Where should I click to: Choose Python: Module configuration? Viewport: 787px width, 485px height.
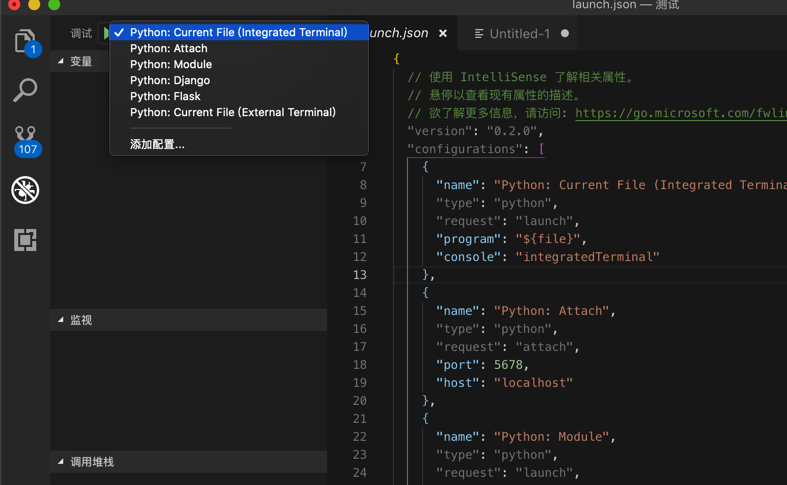coord(171,64)
